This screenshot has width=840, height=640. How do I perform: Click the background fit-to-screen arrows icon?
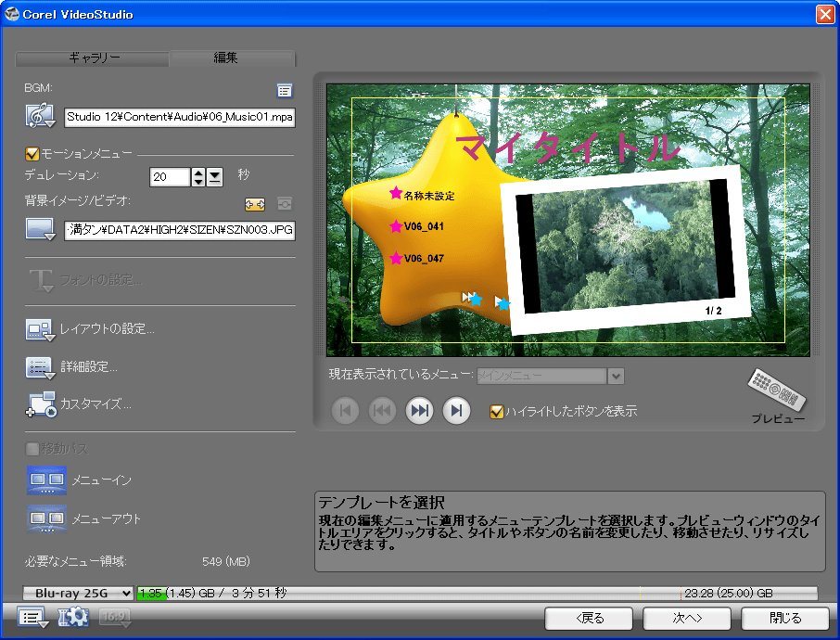[254, 204]
